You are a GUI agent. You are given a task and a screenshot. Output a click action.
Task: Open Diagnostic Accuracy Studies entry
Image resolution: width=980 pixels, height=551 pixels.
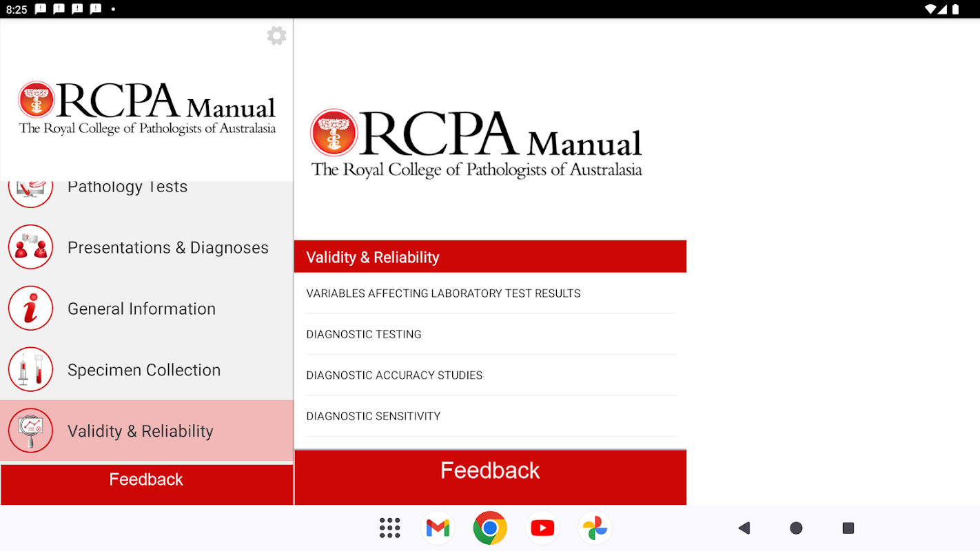tap(491, 375)
